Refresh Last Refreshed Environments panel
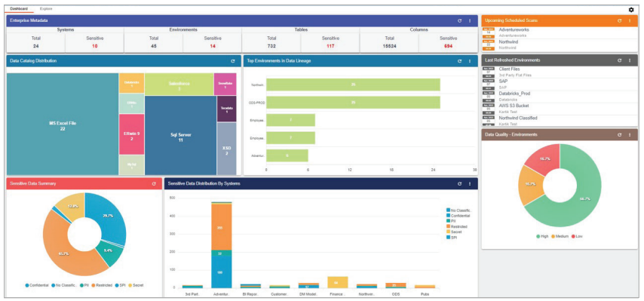The image size is (644, 301). pyautogui.click(x=620, y=60)
